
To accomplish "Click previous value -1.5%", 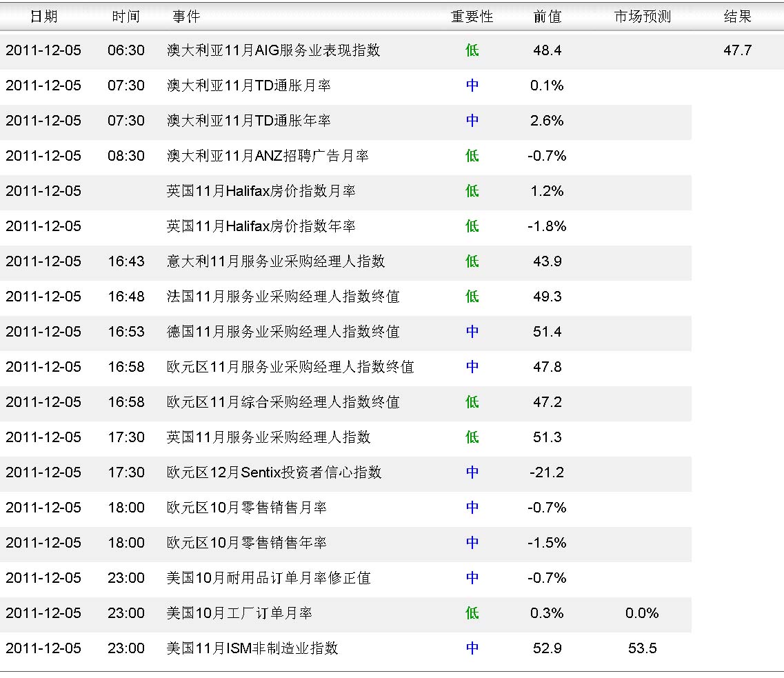I will [x=547, y=543].
